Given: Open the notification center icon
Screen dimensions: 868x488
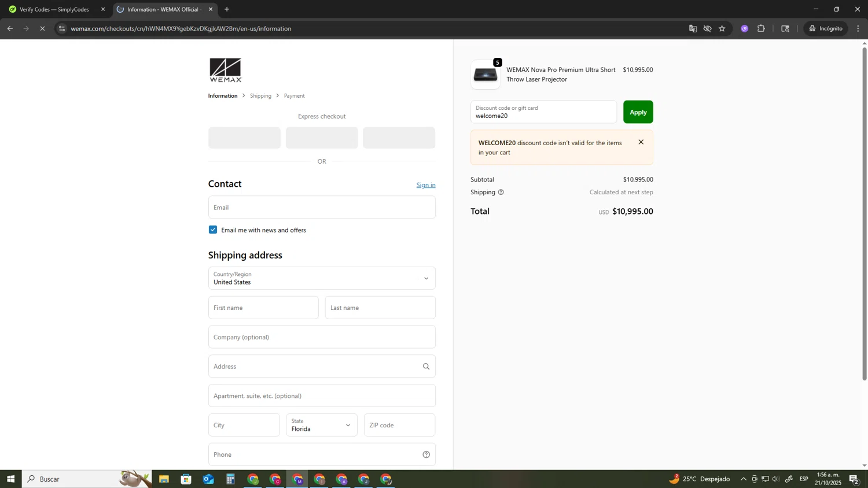Looking at the screenshot, I should pyautogui.click(x=854, y=479).
